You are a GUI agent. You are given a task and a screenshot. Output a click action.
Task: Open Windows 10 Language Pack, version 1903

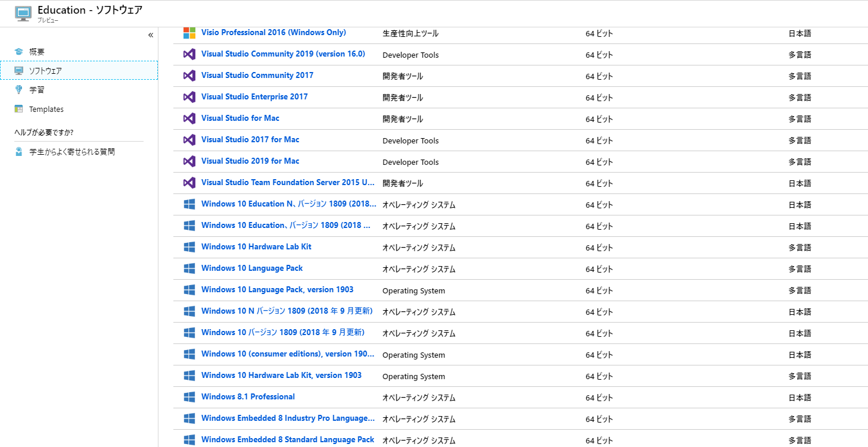pyautogui.click(x=278, y=290)
